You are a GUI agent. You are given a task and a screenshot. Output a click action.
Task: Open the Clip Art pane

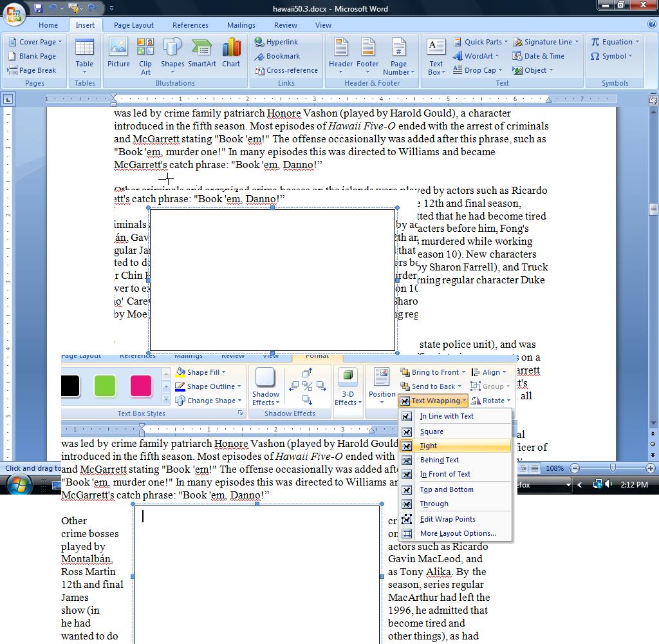tap(145, 57)
